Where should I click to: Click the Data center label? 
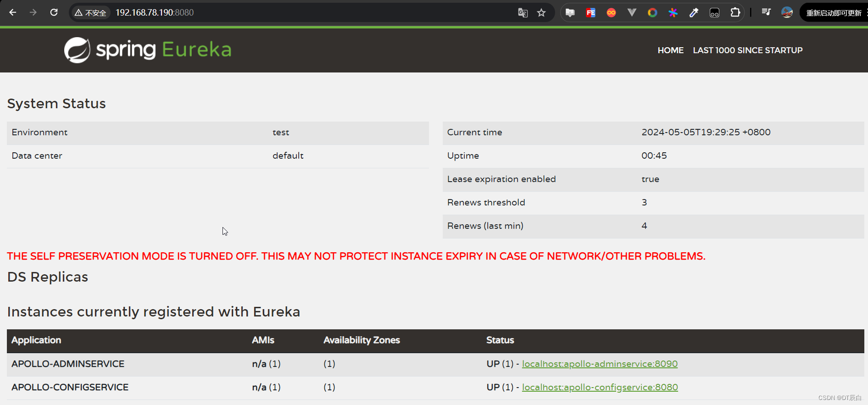(x=37, y=155)
